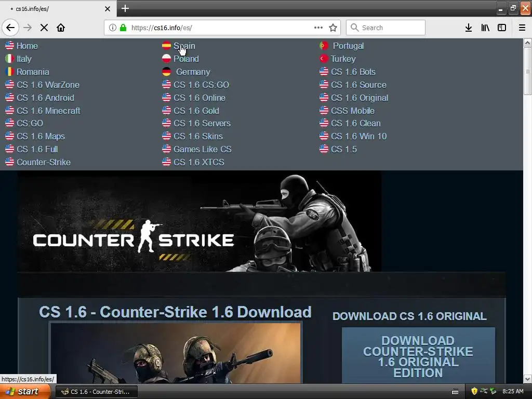This screenshot has height=399, width=532.
Task: Open the CS 1.6 Clean link
Action: (x=355, y=123)
